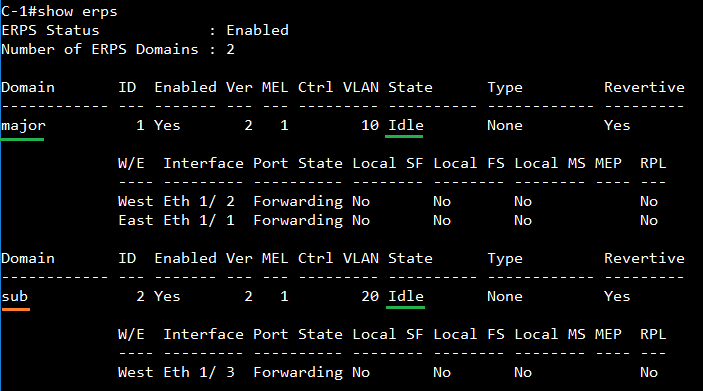
Task: Click the 'RPL' header in sub domain
Action: (x=653, y=334)
